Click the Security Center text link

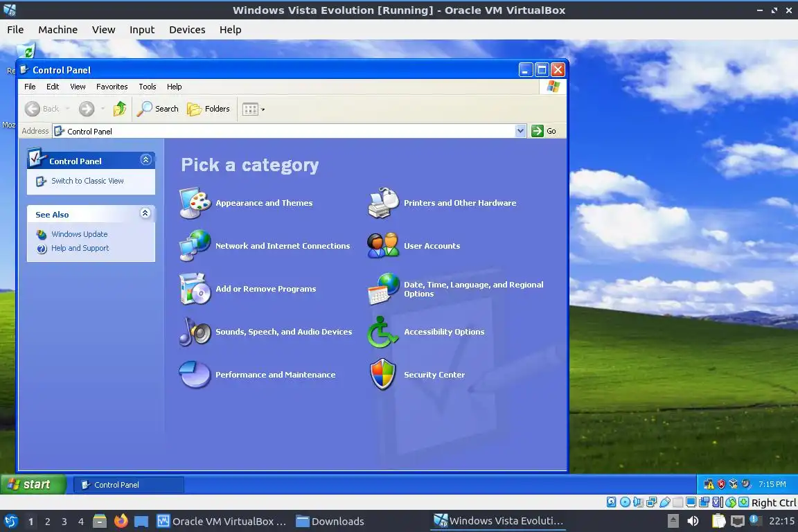click(434, 374)
